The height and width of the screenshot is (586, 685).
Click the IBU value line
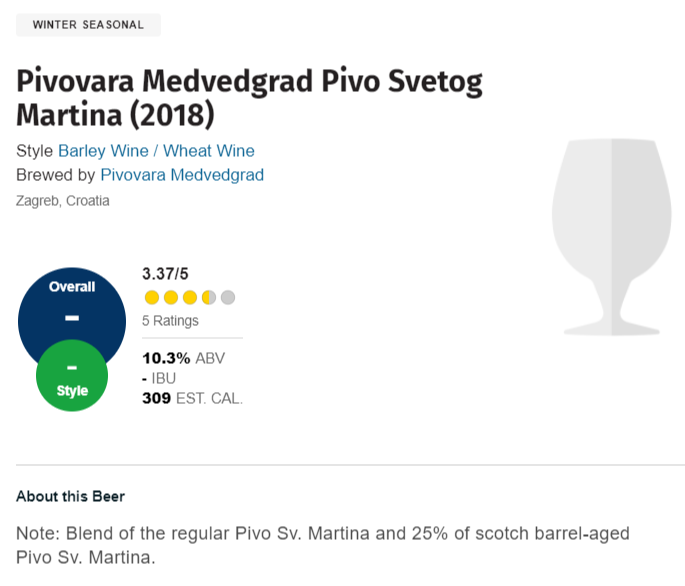[x=159, y=378]
